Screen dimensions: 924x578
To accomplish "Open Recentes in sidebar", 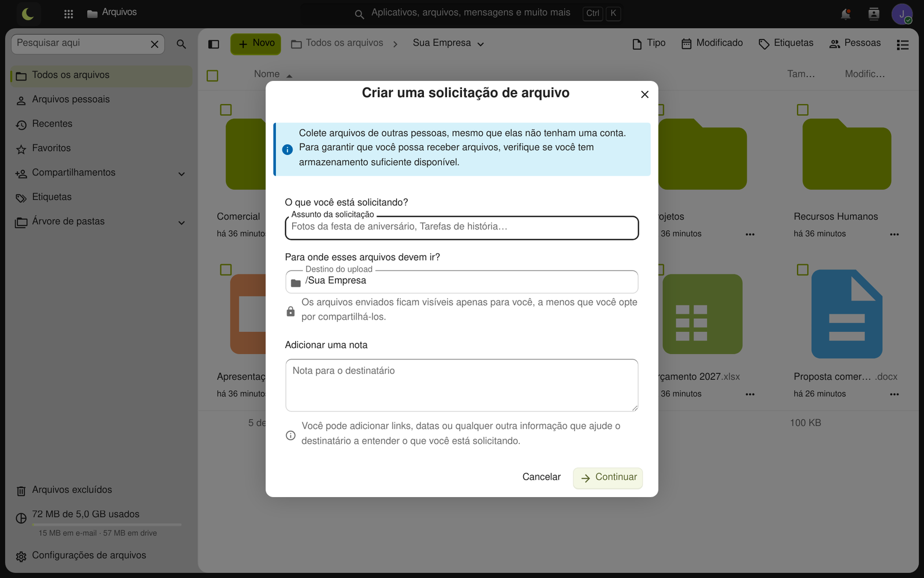I will (101, 124).
